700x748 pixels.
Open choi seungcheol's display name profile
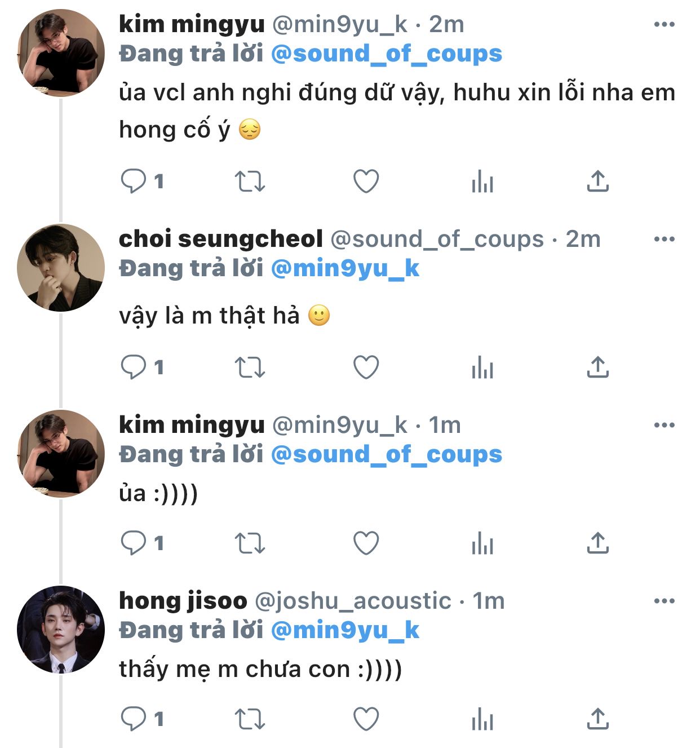click(220, 239)
